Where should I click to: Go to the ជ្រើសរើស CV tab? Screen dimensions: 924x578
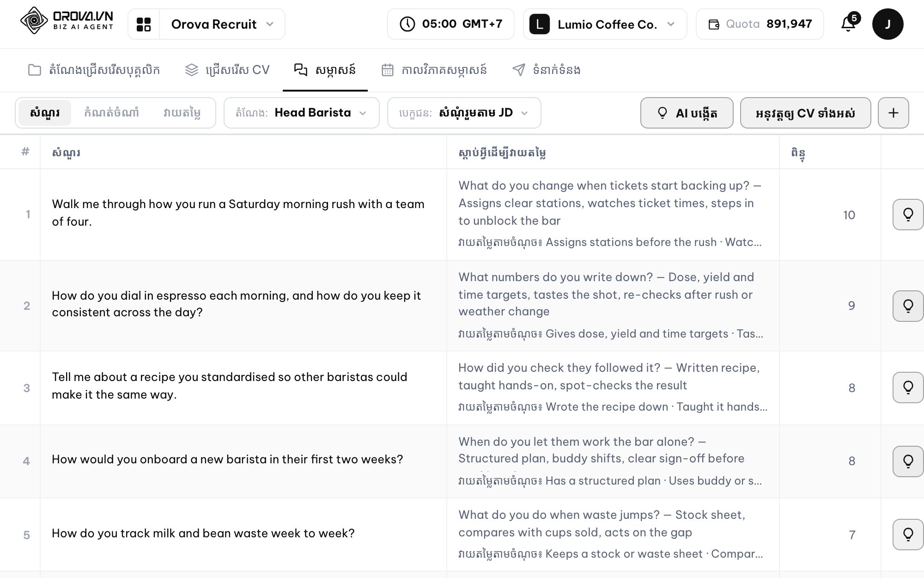click(x=227, y=70)
